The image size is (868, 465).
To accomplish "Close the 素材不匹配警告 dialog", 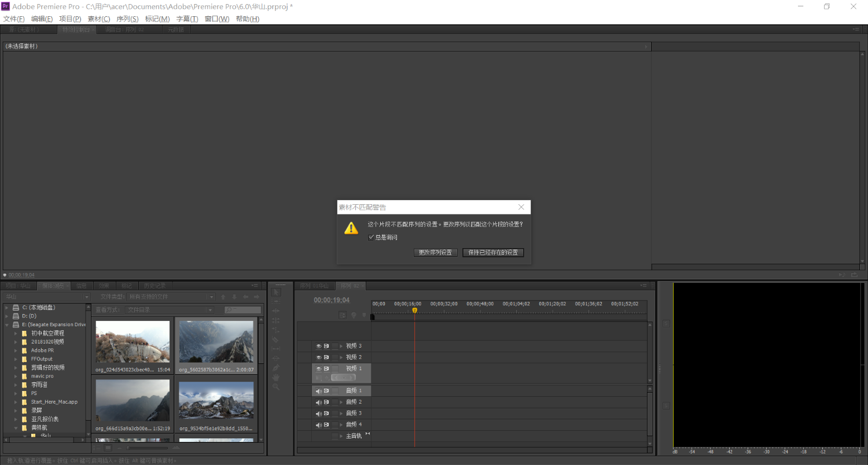I will coord(521,207).
